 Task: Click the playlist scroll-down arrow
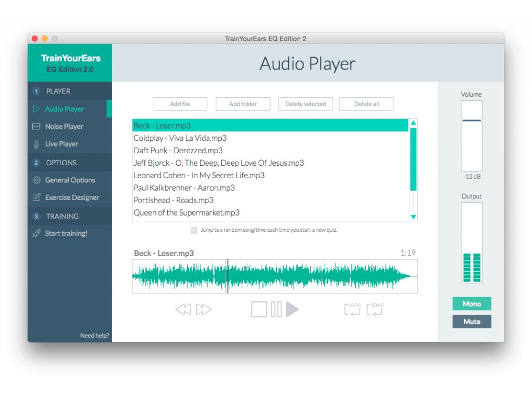click(x=413, y=217)
